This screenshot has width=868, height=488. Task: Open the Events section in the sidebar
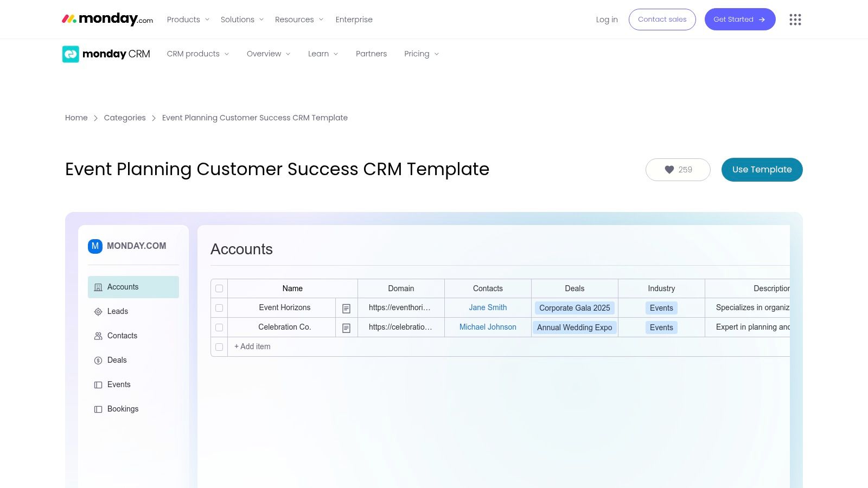(119, 384)
